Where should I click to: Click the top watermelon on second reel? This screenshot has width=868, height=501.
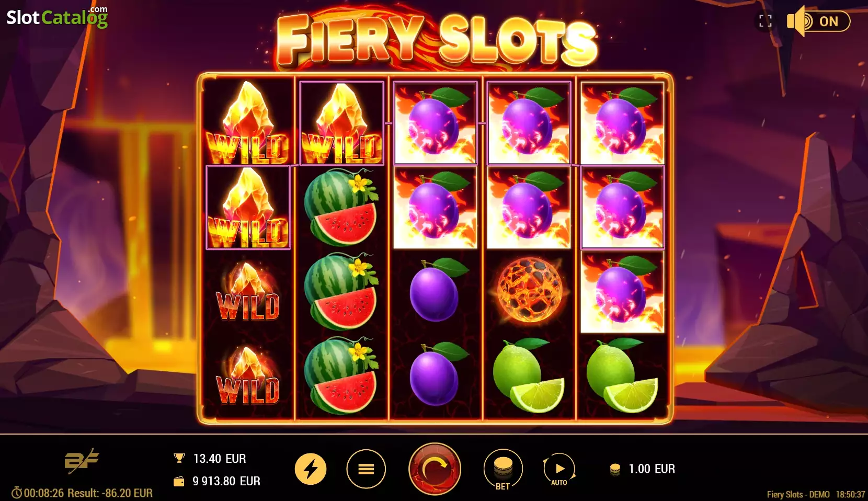(341, 208)
